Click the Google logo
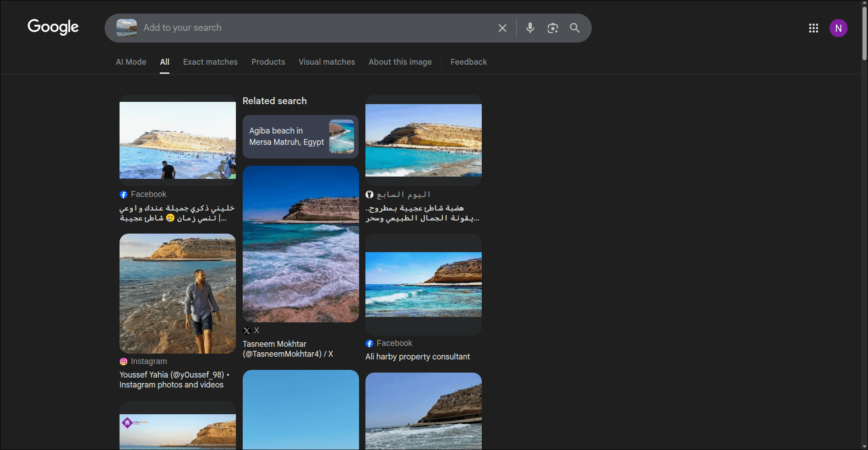Viewport: 868px width, 450px height. click(x=53, y=27)
